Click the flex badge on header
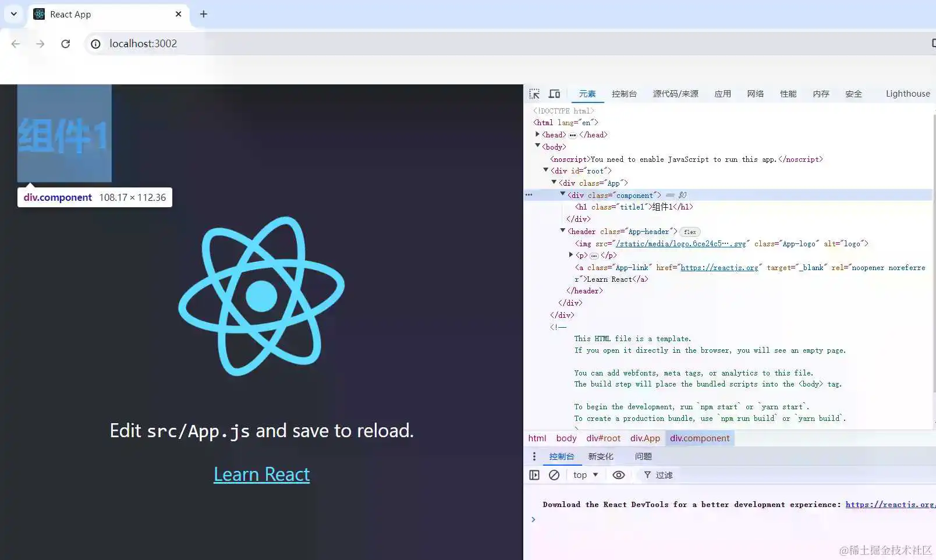 point(690,232)
